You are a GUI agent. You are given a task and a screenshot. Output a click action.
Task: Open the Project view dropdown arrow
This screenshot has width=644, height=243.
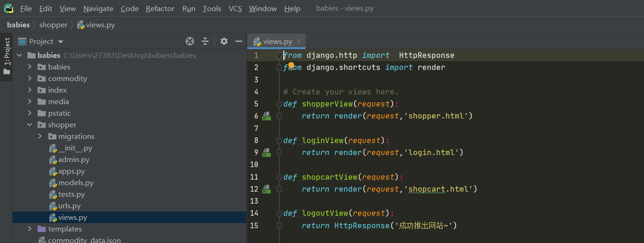[x=61, y=42]
